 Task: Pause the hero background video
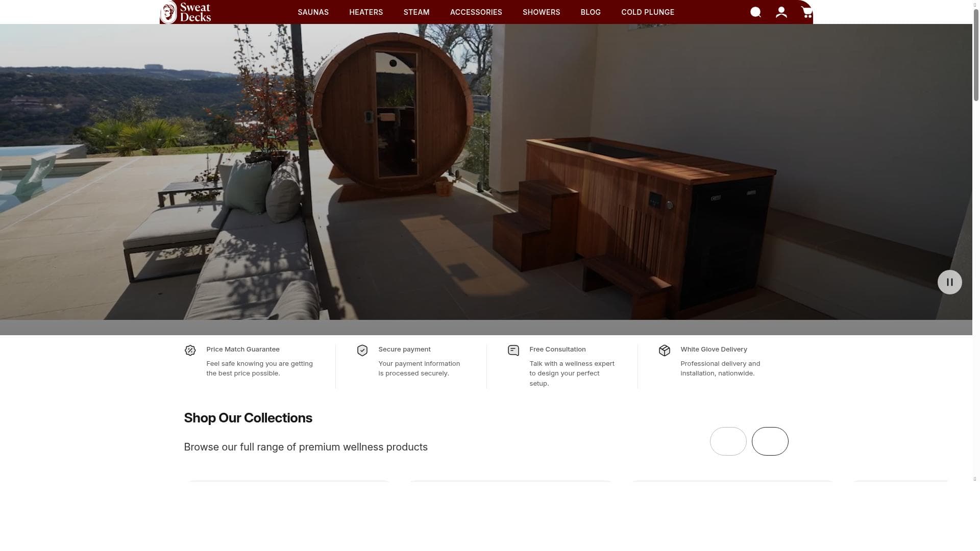[x=949, y=282]
